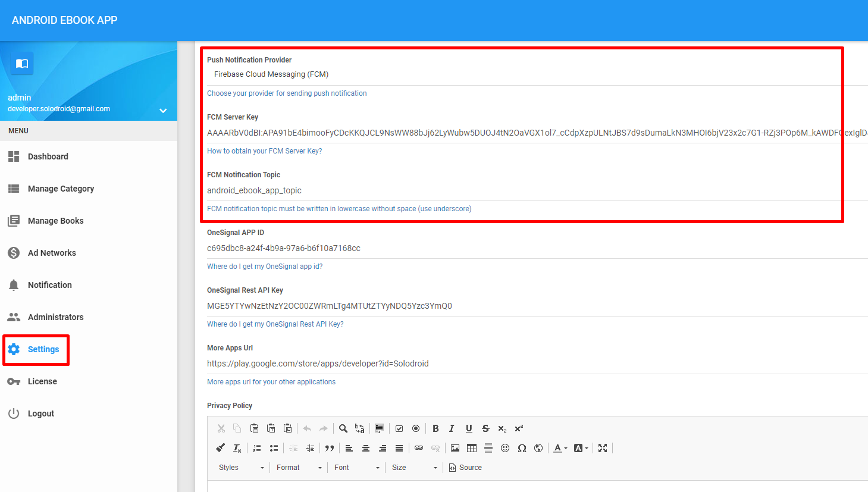Toggle Italic formatting in the editor
868x492 pixels.
(452, 428)
